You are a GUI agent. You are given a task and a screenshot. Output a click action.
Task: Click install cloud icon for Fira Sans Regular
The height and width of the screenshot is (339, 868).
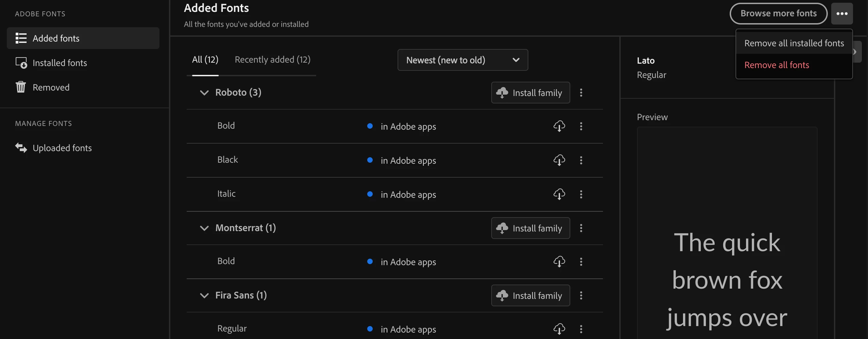pos(559,329)
